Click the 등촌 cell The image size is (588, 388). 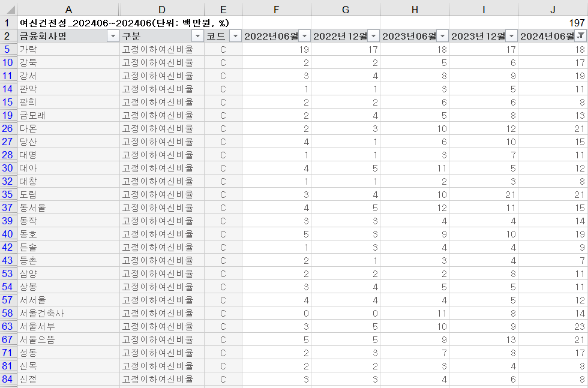[x=68, y=260]
